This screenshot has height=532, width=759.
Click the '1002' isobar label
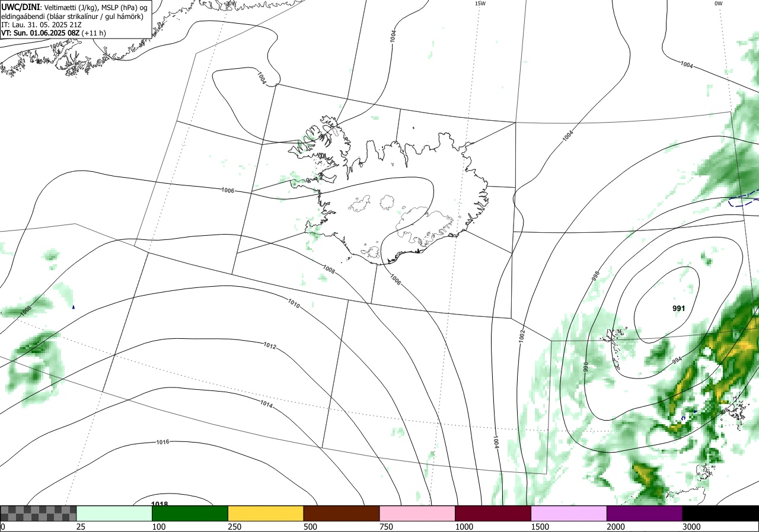521,336
